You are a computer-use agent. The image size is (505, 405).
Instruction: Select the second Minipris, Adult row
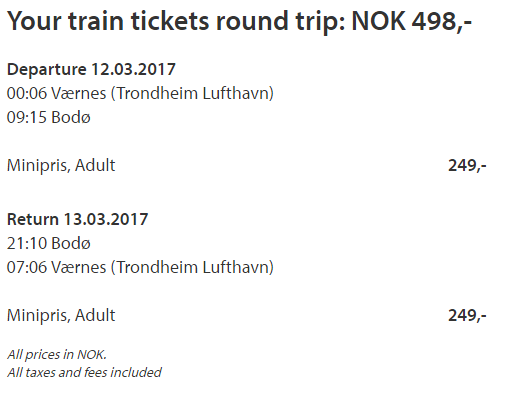point(247,315)
